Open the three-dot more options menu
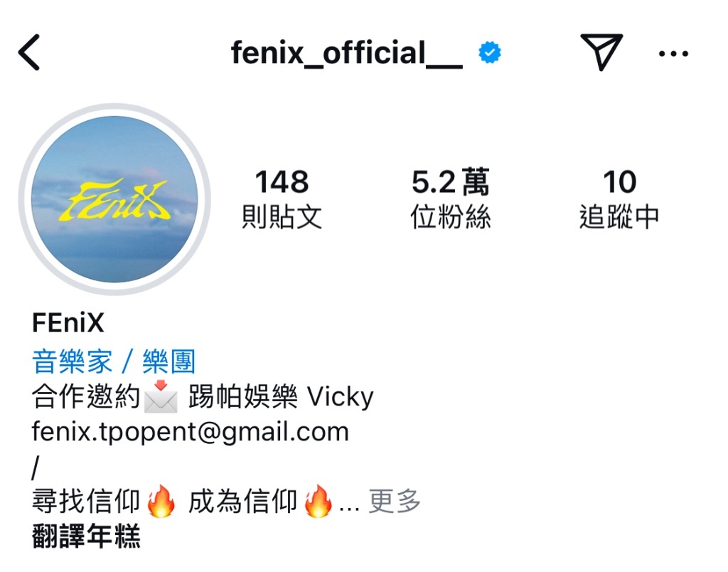The width and height of the screenshot is (728, 572). pos(673,54)
